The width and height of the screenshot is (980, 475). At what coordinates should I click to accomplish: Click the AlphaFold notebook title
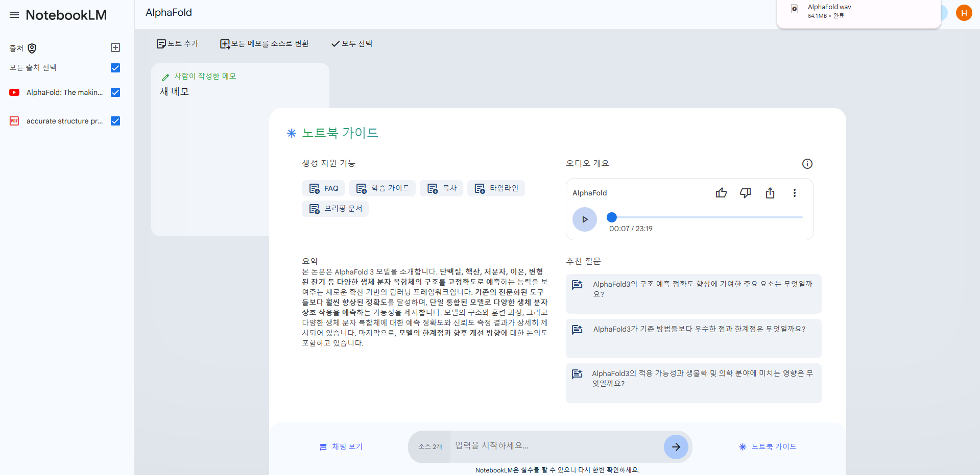[x=169, y=12]
